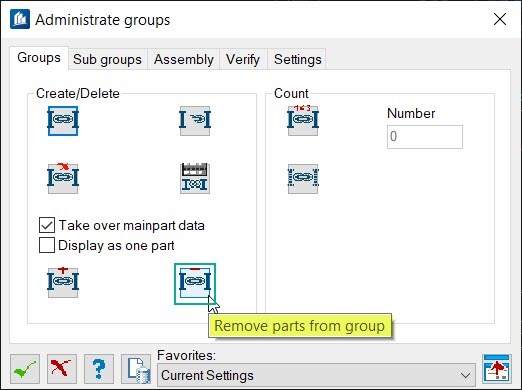Click the Number input field

click(425, 137)
